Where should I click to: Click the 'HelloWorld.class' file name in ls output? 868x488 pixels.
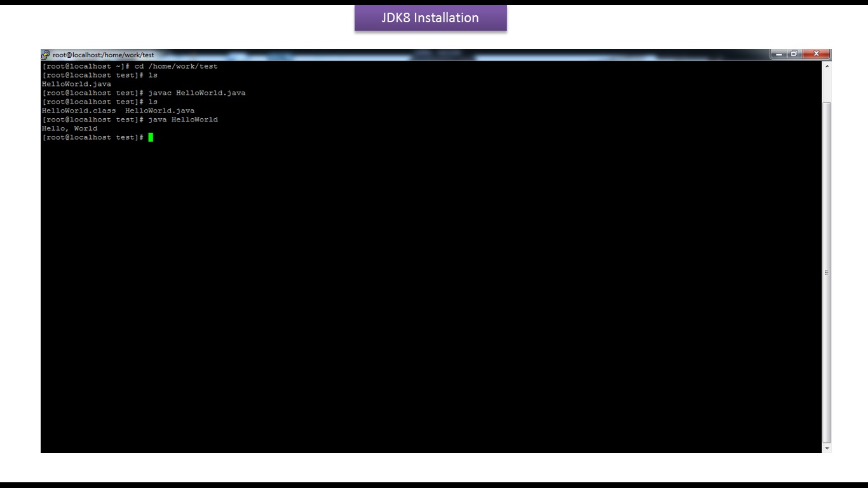[x=79, y=111]
